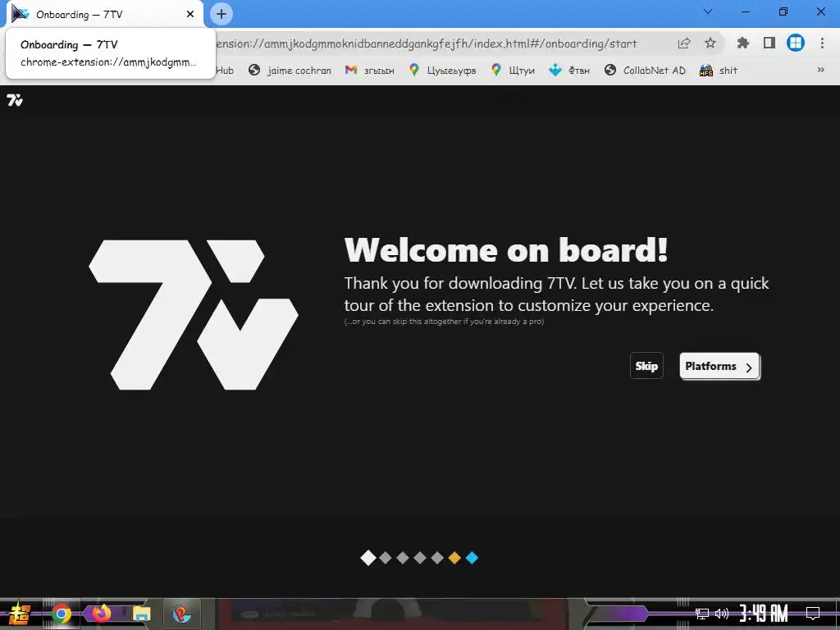
Task: Continue to Platforms step
Action: (719, 366)
